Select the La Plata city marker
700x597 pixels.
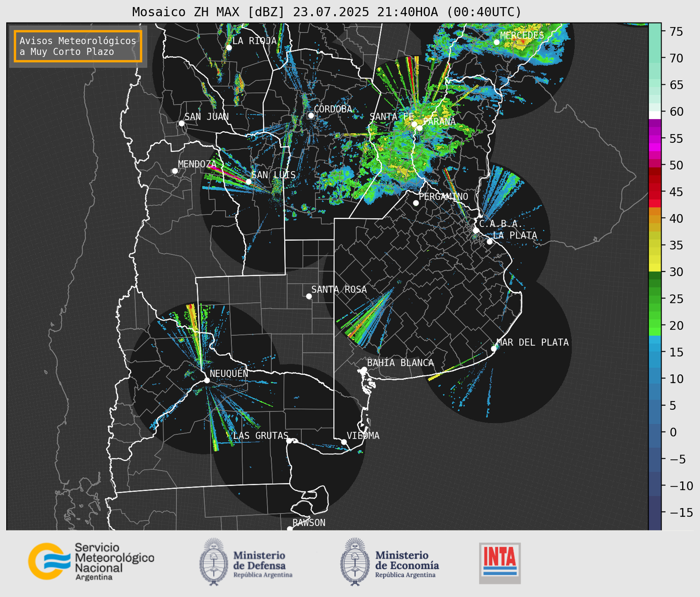point(490,242)
